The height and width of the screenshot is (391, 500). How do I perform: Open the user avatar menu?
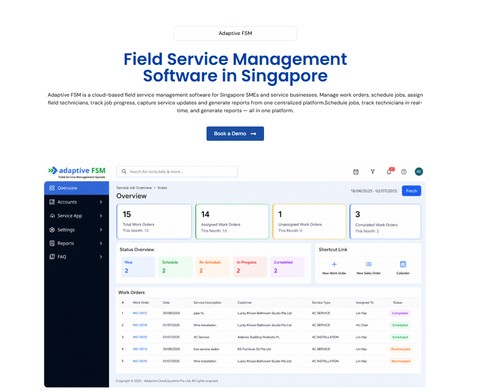point(419,171)
